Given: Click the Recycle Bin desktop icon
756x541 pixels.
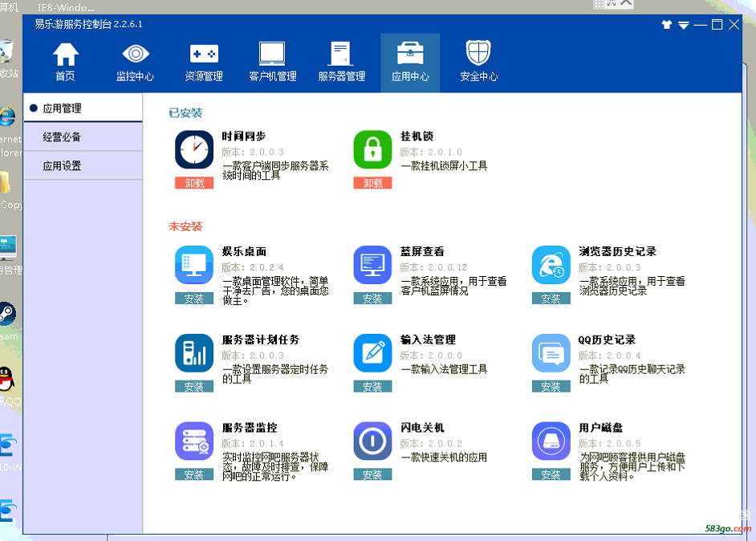Looking at the screenshot, I should tap(6, 51).
